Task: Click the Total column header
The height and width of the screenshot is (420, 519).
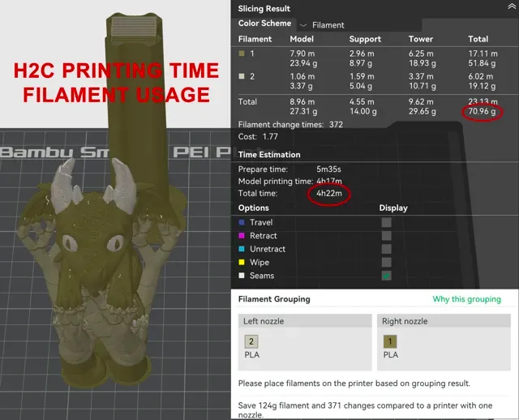Action: (478, 39)
